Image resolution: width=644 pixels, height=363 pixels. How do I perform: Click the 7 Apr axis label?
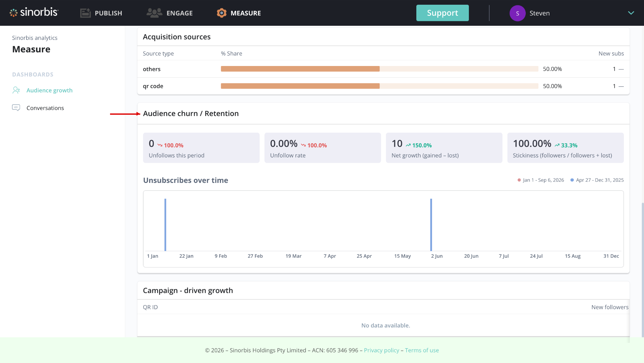(330, 256)
